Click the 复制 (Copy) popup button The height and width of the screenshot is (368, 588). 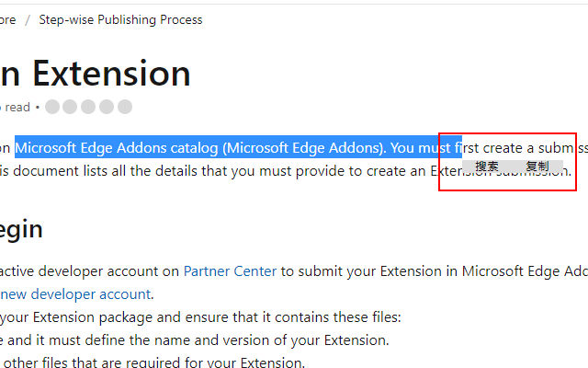point(537,167)
